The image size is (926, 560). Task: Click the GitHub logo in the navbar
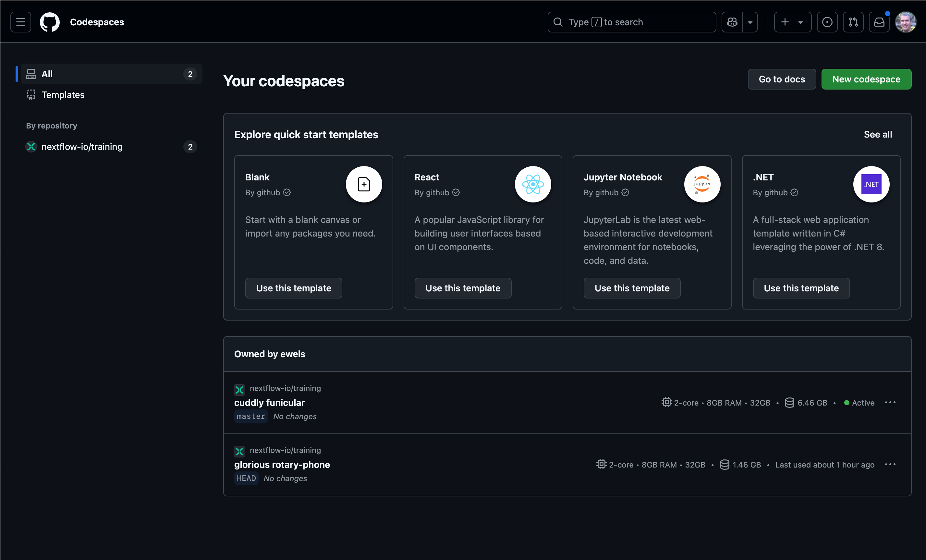50,22
